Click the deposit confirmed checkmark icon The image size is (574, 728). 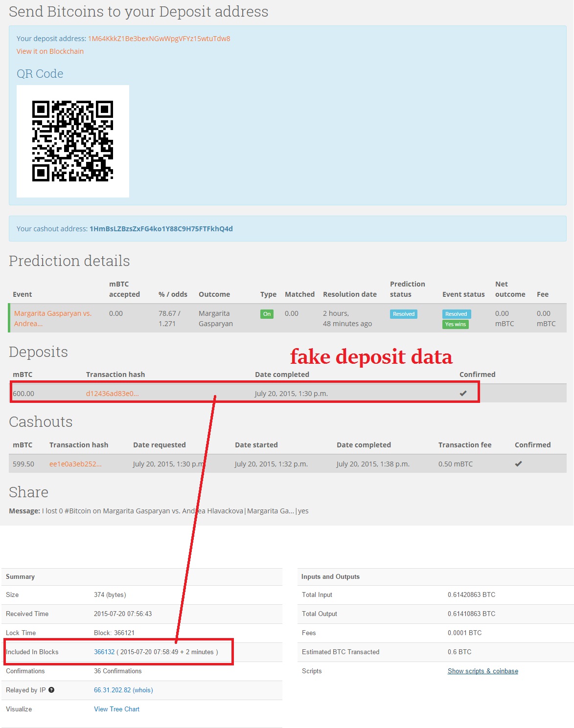coord(463,394)
